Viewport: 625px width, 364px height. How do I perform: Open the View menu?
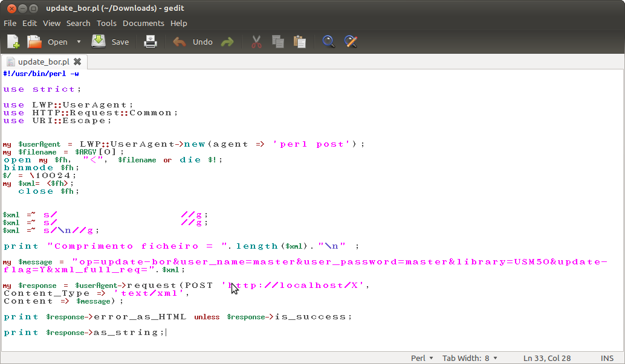coord(52,23)
